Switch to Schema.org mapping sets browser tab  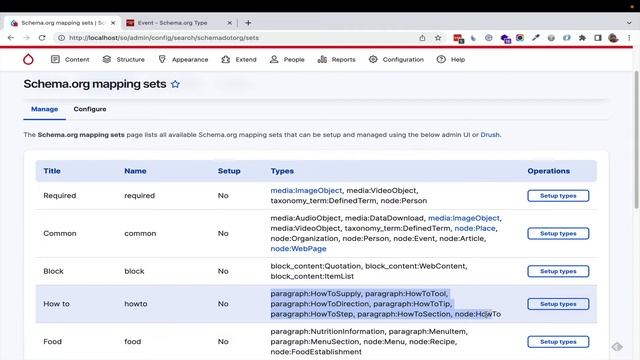(61, 23)
